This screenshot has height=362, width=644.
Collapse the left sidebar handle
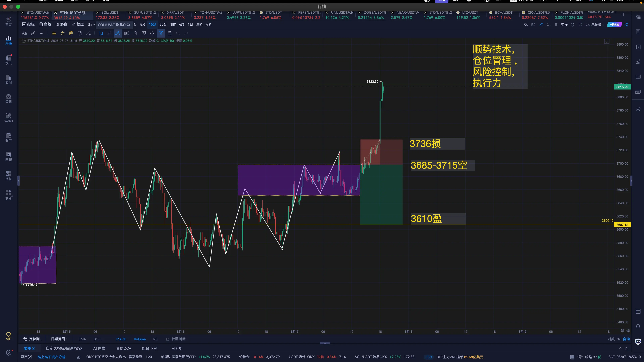(x=18, y=181)
